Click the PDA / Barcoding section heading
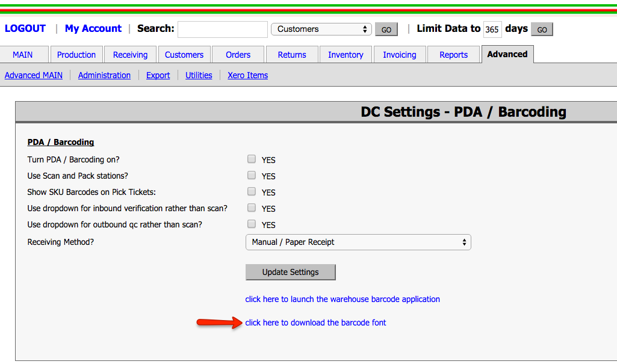 (61, 142)
